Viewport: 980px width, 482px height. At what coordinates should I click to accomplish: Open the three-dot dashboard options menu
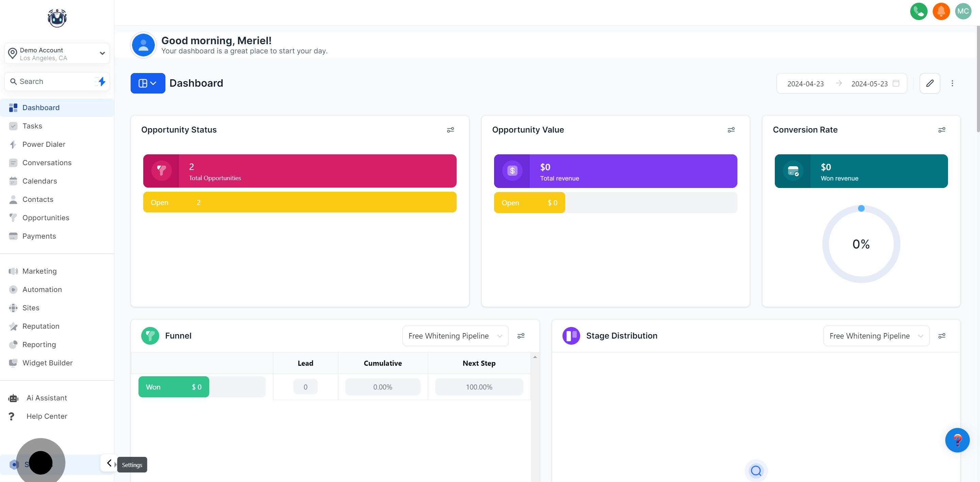coord(952,83)
